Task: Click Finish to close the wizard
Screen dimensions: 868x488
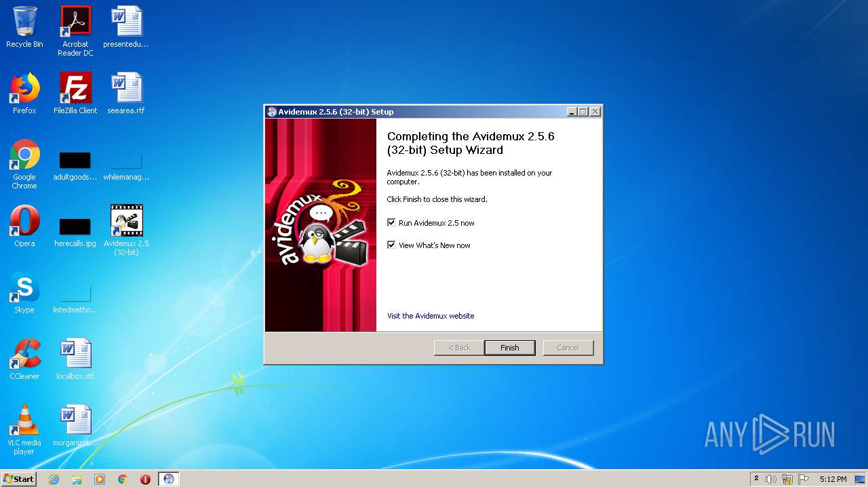Action: click(510, 348)
